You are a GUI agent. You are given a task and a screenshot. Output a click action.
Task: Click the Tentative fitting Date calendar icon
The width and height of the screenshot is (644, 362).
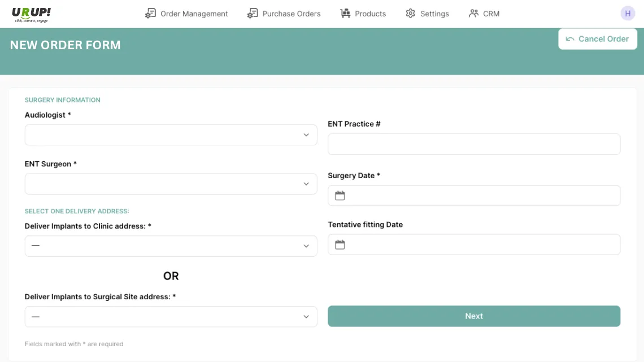(340, 245)
